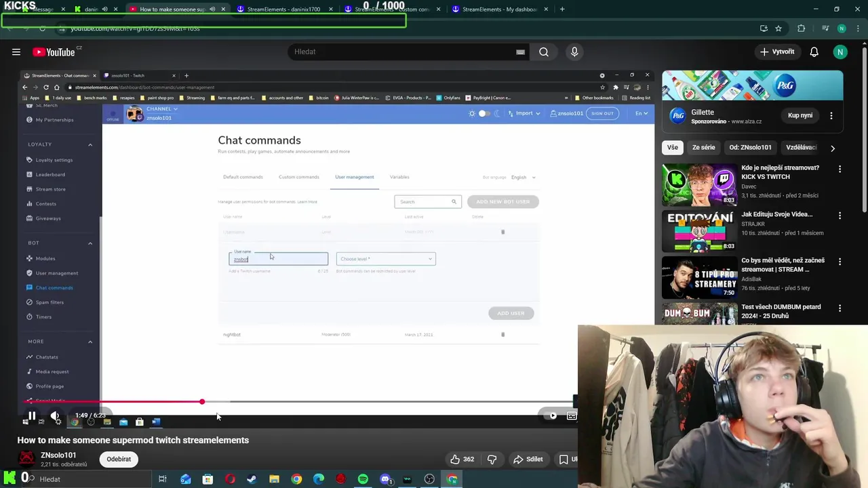The width and height of the screenshot is (868, 488).
Task: Click the video progress bar scrubber
Action: click(x=202, y=402)
